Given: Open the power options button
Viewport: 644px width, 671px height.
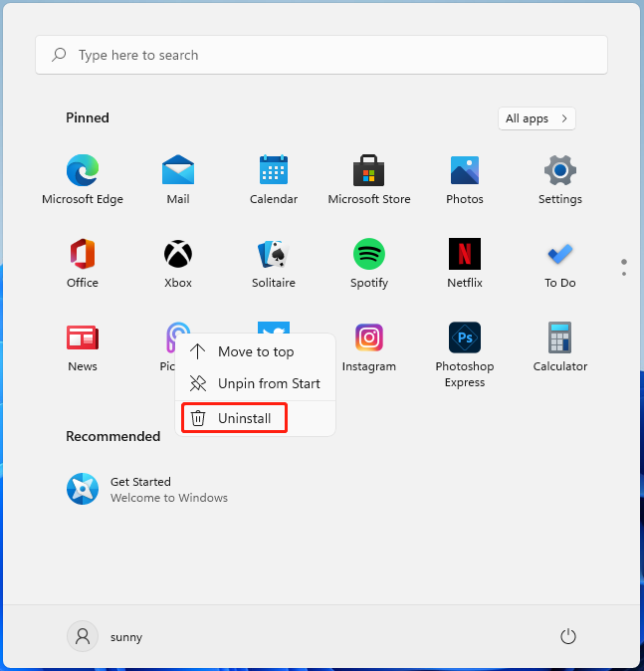Looking at the screenshot, I should click(567, 636).
